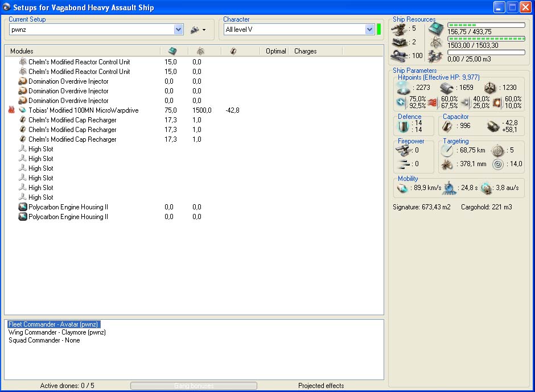Screen dimensions: 535x392
Task: Click the launcher hardpoints icon
Action: point(399,42)
